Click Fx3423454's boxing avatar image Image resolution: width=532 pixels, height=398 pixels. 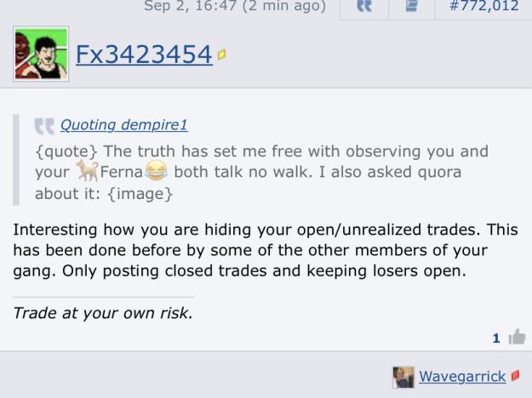click(41, 54)
